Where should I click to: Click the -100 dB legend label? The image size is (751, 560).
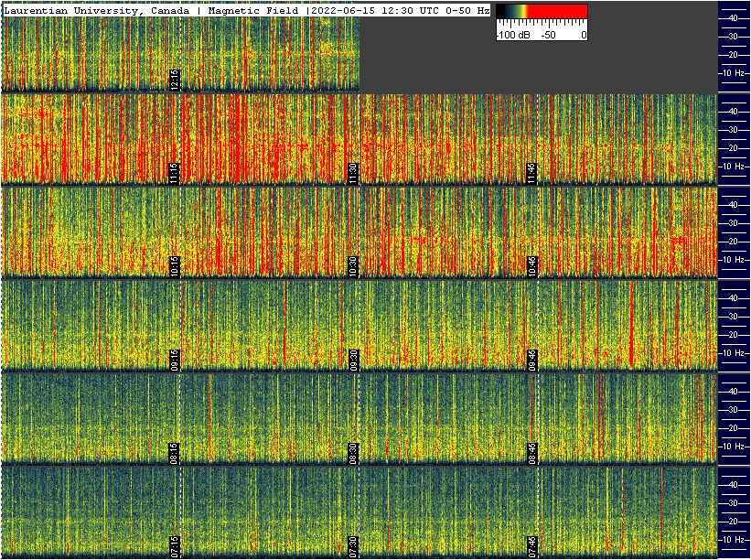pyautogui.click(x=513, y=35)
